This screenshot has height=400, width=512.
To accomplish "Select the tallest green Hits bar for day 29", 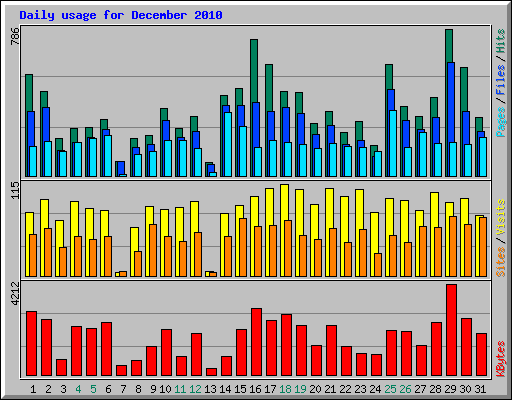I will (449, 46).
